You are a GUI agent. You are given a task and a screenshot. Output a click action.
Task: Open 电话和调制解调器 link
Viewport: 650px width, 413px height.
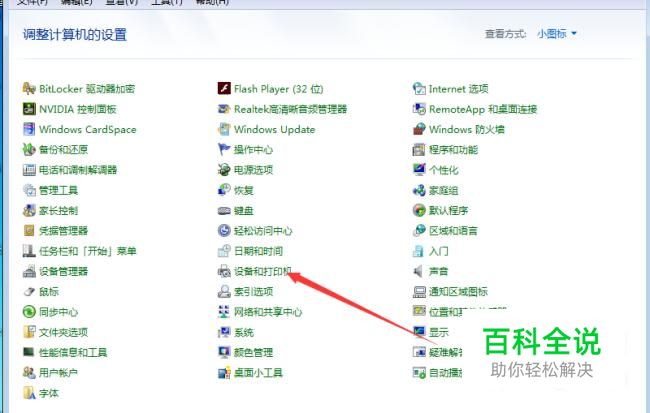click(78, 170)
